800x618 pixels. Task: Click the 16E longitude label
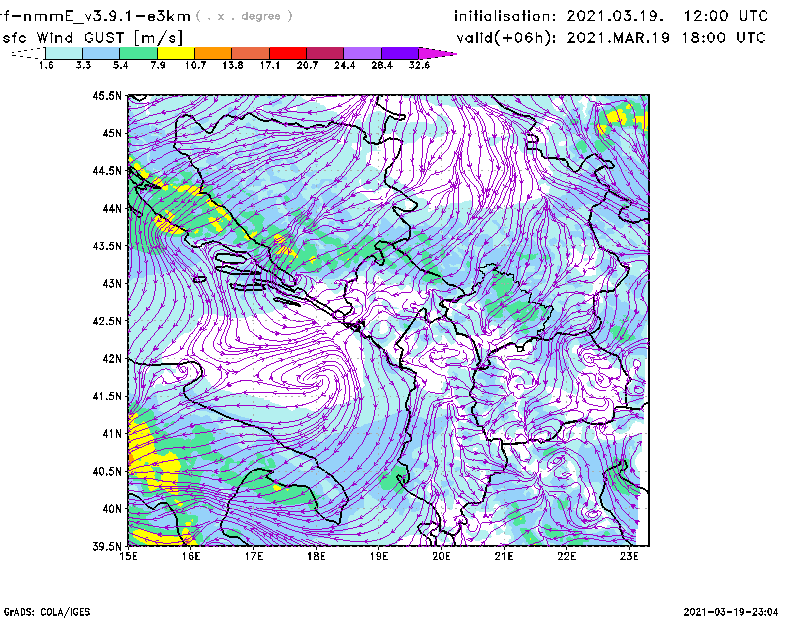point(191,556)
